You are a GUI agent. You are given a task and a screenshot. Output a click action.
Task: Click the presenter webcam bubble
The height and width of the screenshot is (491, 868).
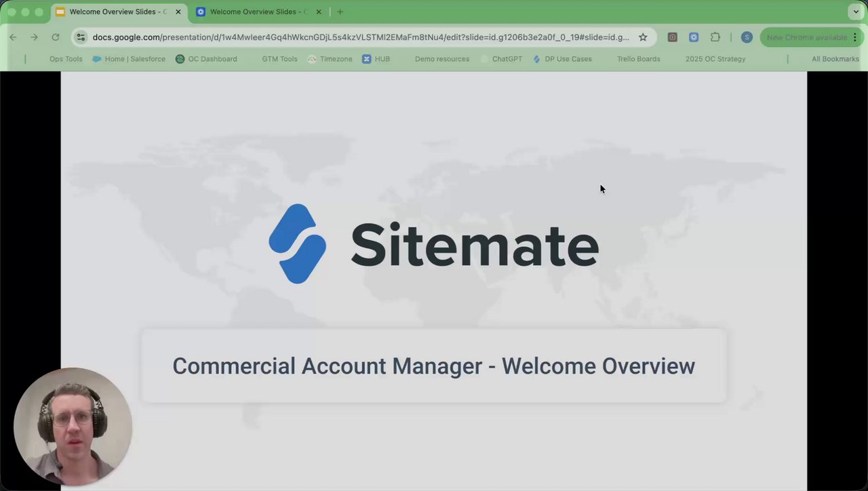(x=73, y=427)
